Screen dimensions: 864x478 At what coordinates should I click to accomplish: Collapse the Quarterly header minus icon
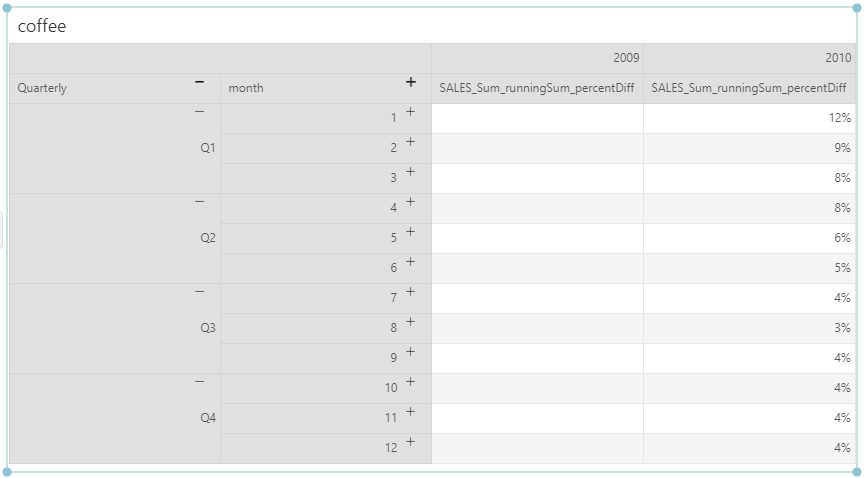pyautogui.click(x=199, y=83)
